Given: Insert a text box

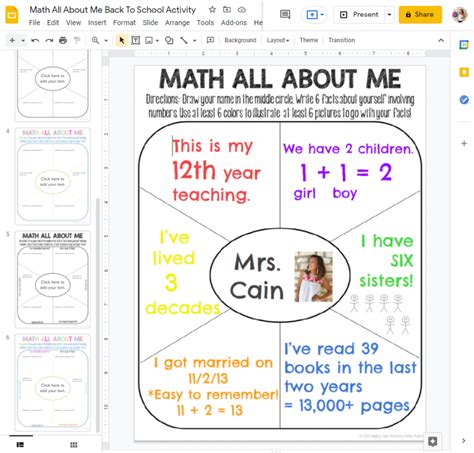Looking at the screenshot, I should pos(136,40).
